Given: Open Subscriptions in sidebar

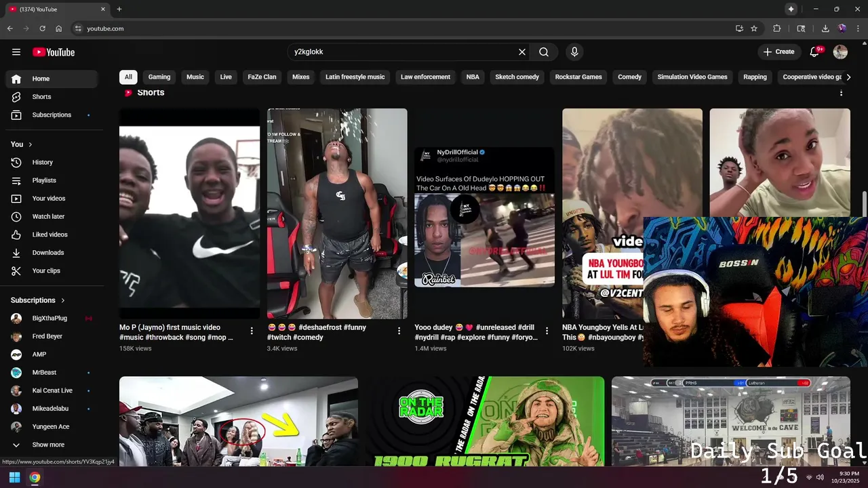Looking at the screenshot, I should (52, 115).
